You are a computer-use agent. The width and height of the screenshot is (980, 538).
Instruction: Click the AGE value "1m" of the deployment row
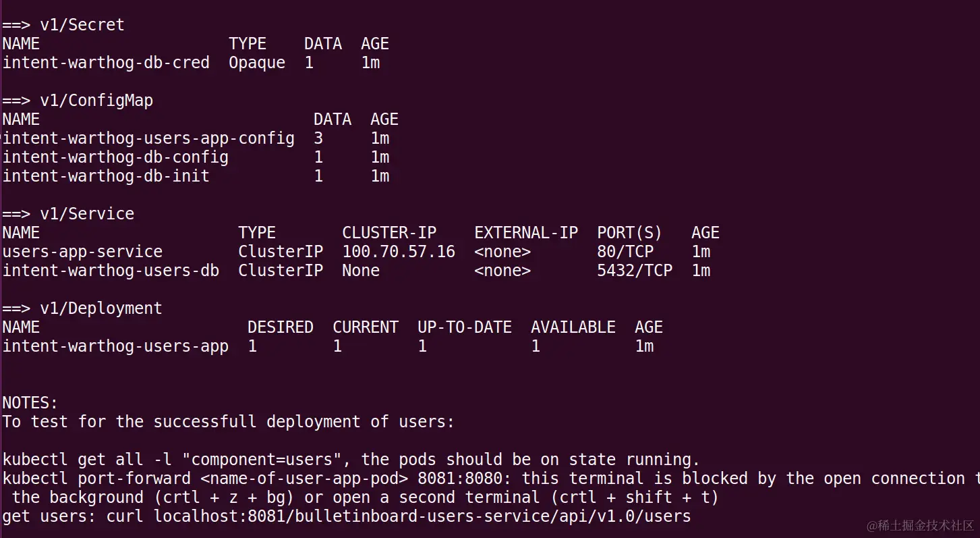point(644,346)
